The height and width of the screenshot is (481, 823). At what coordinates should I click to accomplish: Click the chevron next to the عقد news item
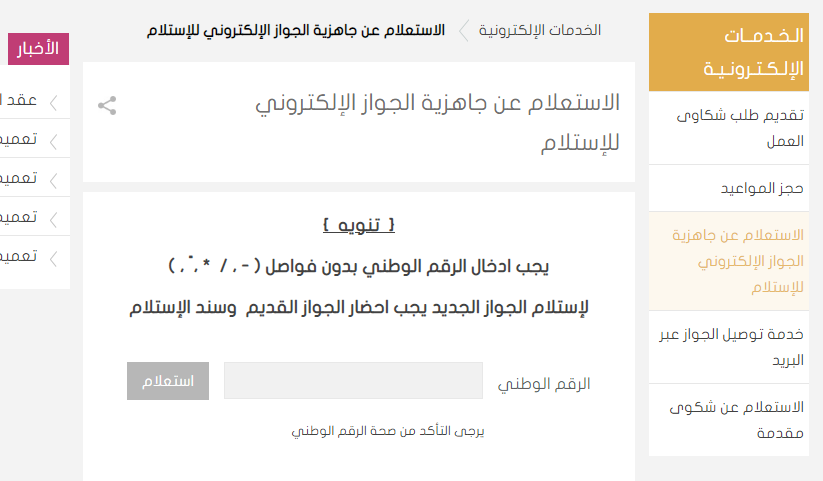[x=52, y=100]
